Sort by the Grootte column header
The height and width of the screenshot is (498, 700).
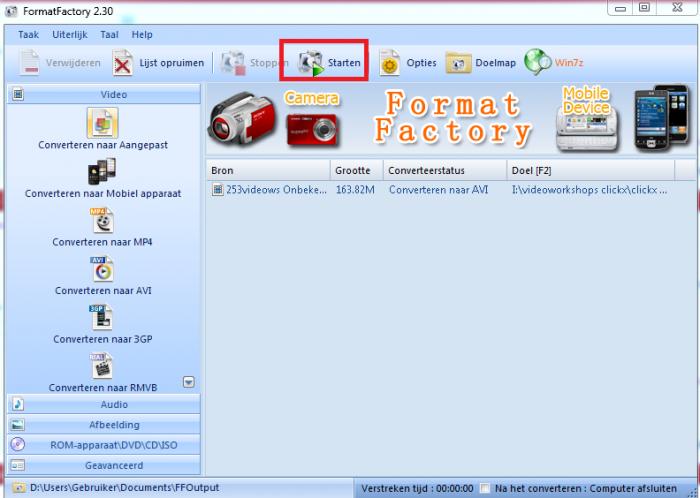click(x=357, y=170)
